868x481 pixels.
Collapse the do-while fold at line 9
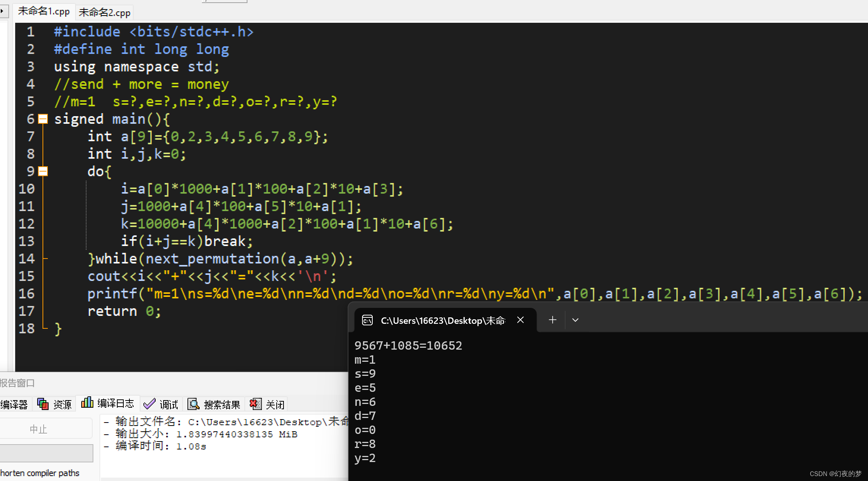(43, 172)
